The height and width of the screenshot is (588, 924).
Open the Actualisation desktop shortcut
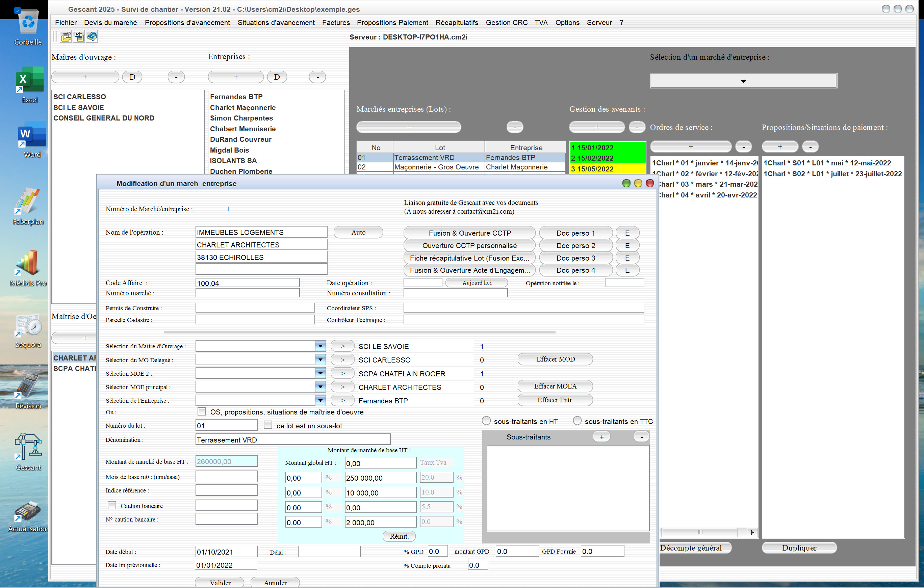point(28,516)
